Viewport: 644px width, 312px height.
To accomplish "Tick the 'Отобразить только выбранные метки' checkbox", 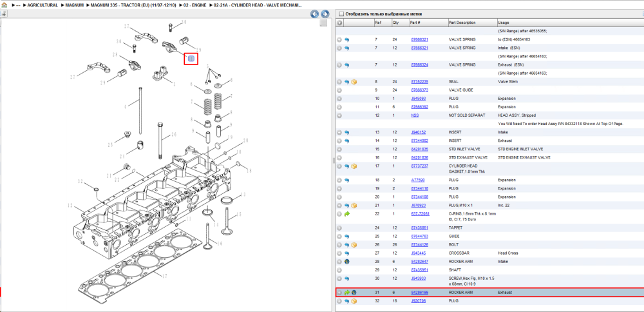I will [341, 14].
